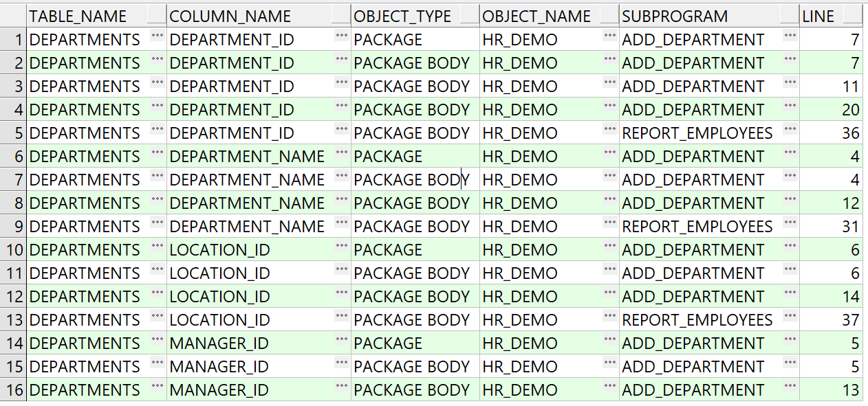The image size is (868, 406).
Task: Click the LINE value 20 in row 4
Action: pyautogui.click(x=851, y=110)
